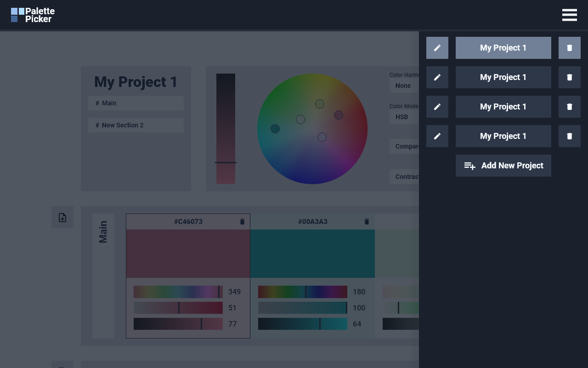Image resolution: width=588 pixels, height=368 pixels.
Task: Delete the fourth project via its trash icon
Action: pyautogui.click(x=570, y=136)
